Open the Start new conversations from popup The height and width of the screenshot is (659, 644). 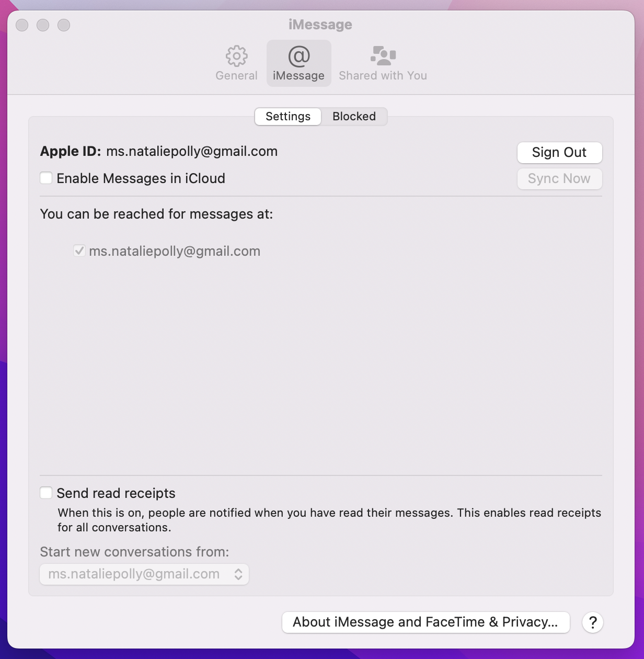pos(144,574)
